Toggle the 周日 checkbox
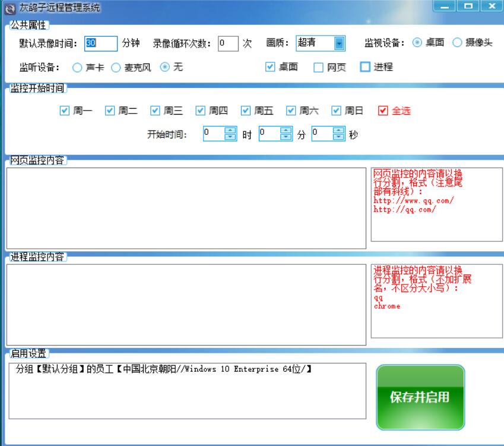This screenshot has width=504, height=446. (x=337, y=110)
